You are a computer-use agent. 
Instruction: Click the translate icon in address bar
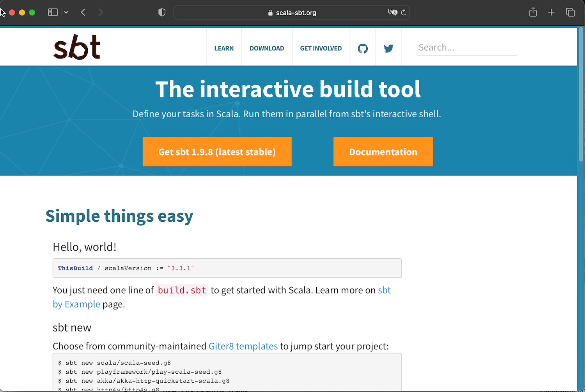click(x=392, y=12)
